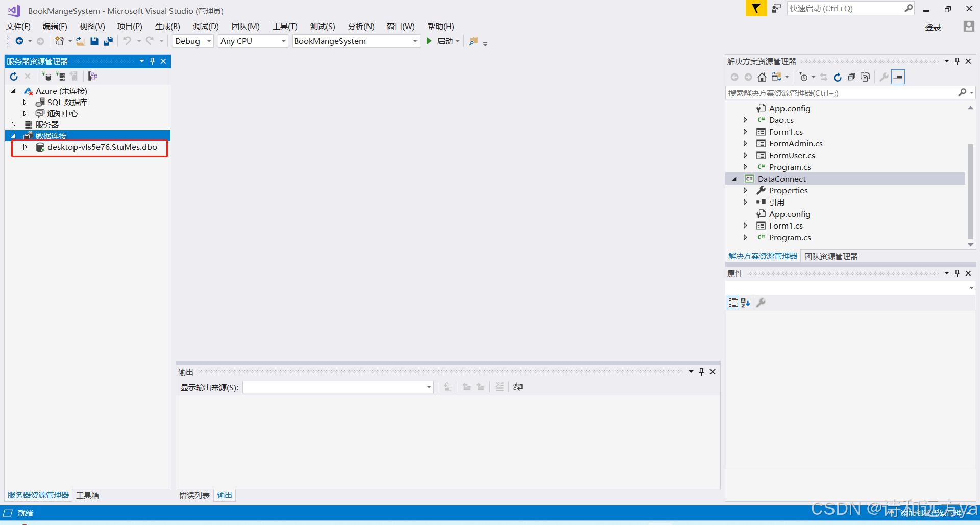
Task: Click the Solution Explorer sync views folder icon
Action: coord(776,77)
